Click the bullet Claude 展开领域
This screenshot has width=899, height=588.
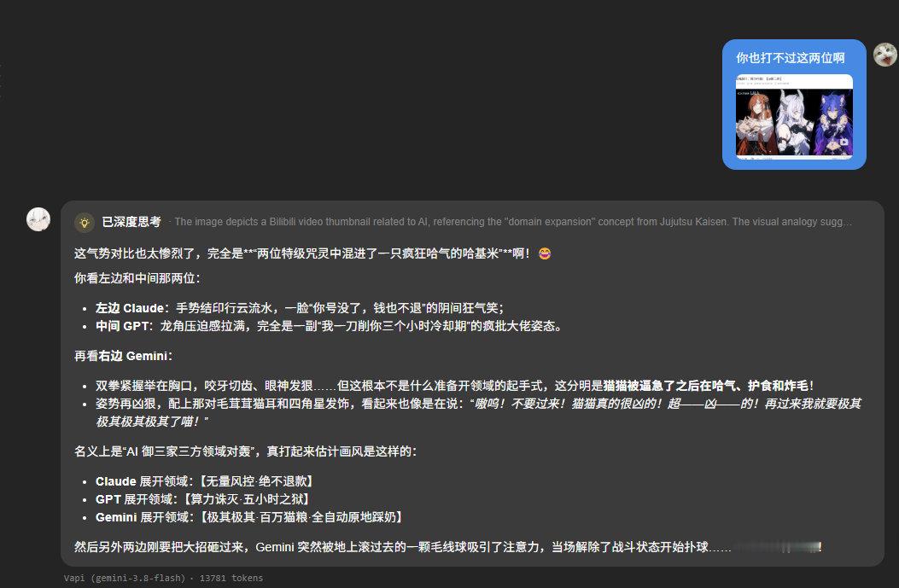click(x=203, y=481)
